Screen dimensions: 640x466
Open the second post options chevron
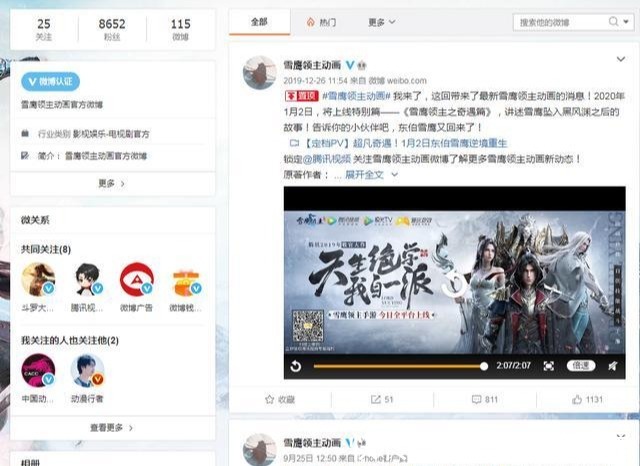point(620,437)
